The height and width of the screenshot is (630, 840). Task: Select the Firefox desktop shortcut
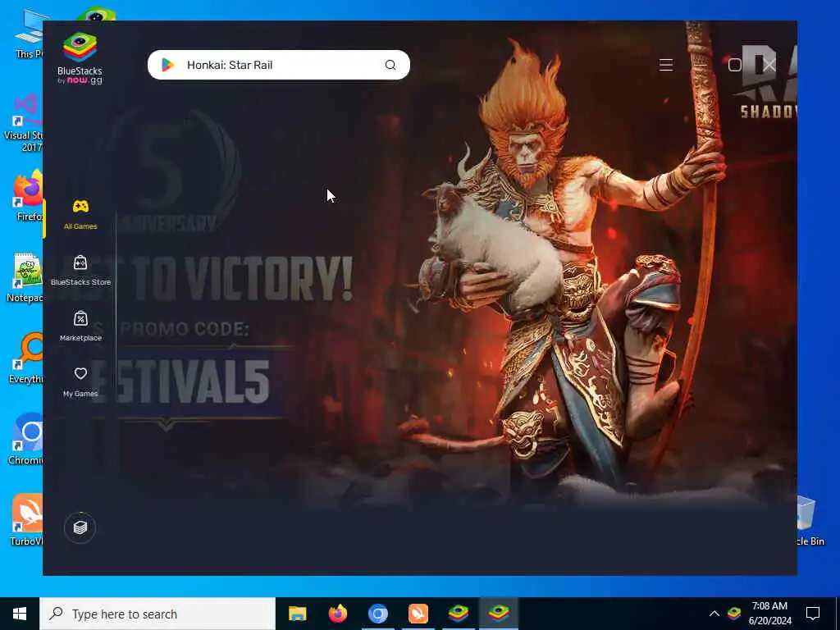click(x=28, y=196)
